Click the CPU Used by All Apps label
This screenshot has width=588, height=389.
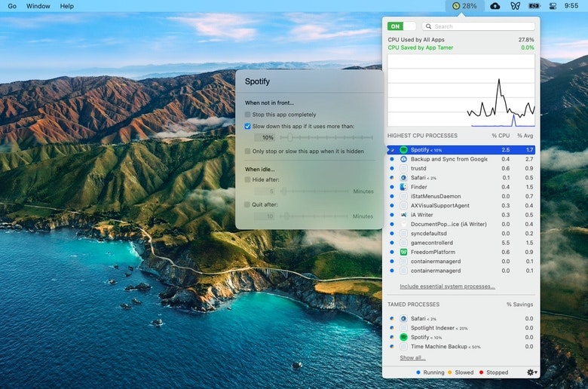[x=416, y=39]
